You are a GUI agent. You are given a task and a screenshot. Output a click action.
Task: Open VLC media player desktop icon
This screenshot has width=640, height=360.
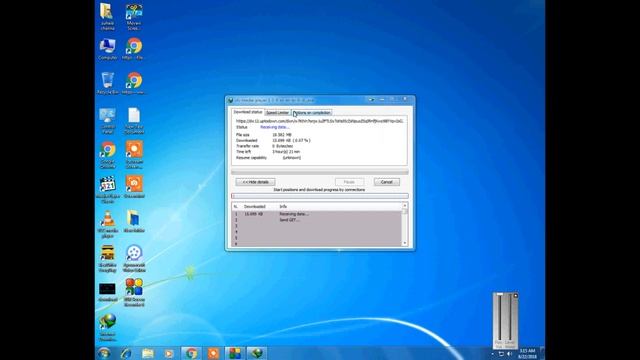click(x=107, y=224)
